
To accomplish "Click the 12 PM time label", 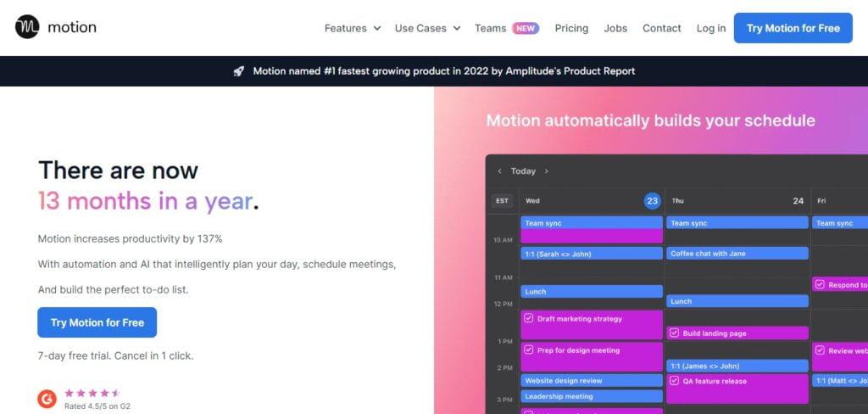I will click(504, 305).
